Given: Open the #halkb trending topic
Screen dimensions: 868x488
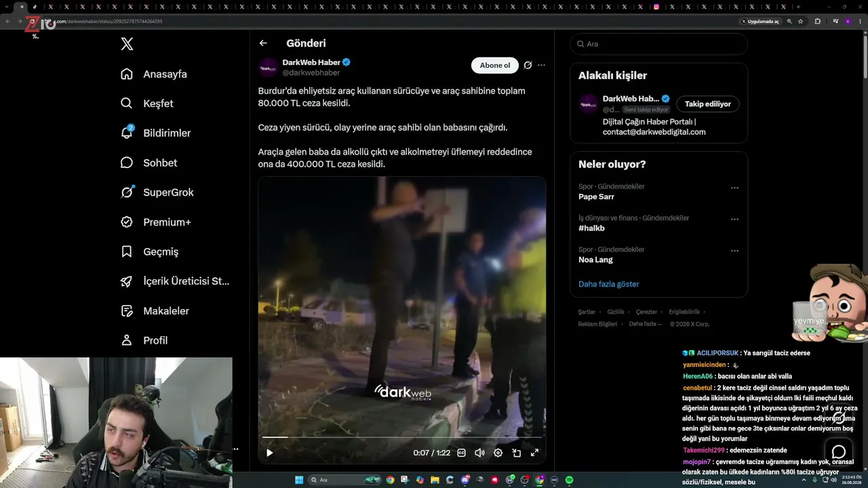Looking at the screenshot, I should click(591, 228).
